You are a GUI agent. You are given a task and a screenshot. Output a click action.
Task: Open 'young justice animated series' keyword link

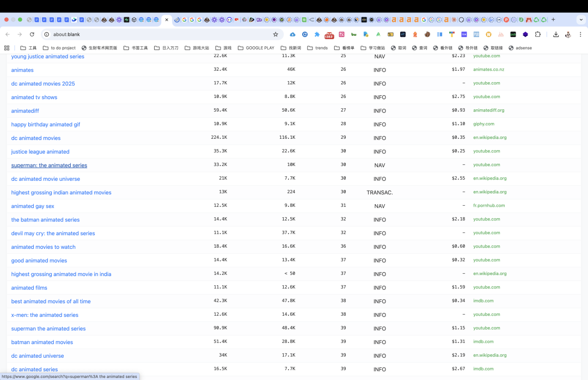(x=47, y=57)
